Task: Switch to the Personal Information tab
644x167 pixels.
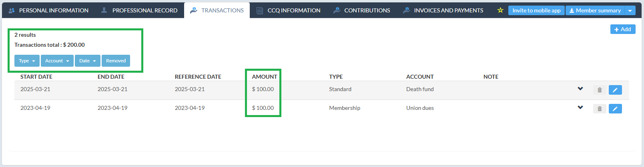Action: click(x=48, y=10)
